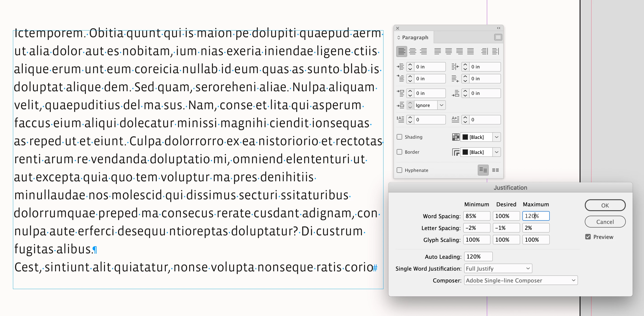Turn on the paragraph Border checkbox

[x=399, y=152]
